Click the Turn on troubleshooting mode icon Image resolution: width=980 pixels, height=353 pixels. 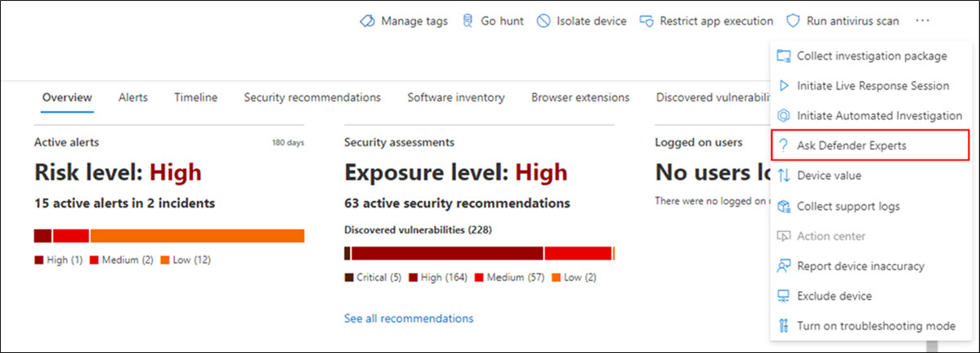[783, 326]
